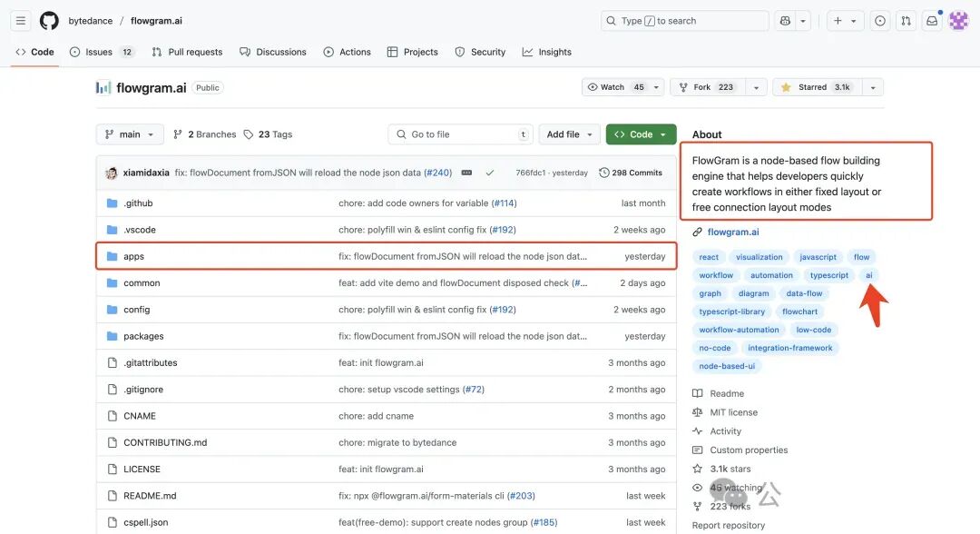View commit checks status checkmark
The height and width of the screenshot is (534, 980).
coord(490,173)
